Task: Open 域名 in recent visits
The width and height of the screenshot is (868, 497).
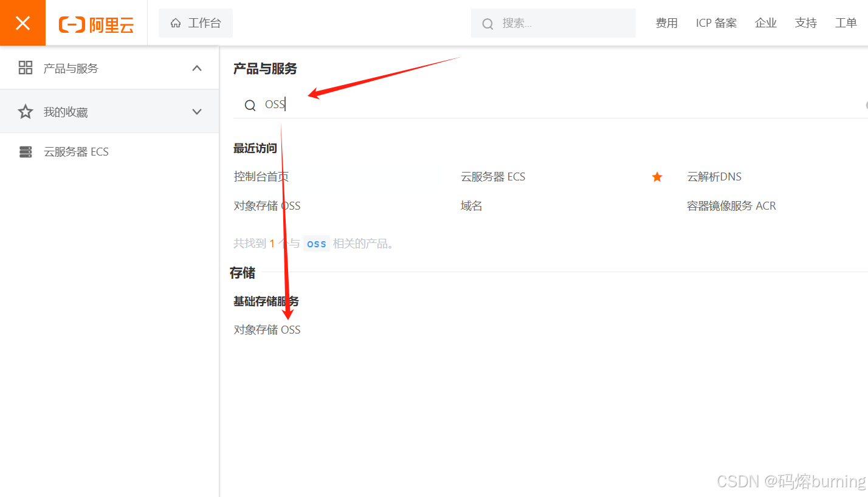Action: click(472, 206)
